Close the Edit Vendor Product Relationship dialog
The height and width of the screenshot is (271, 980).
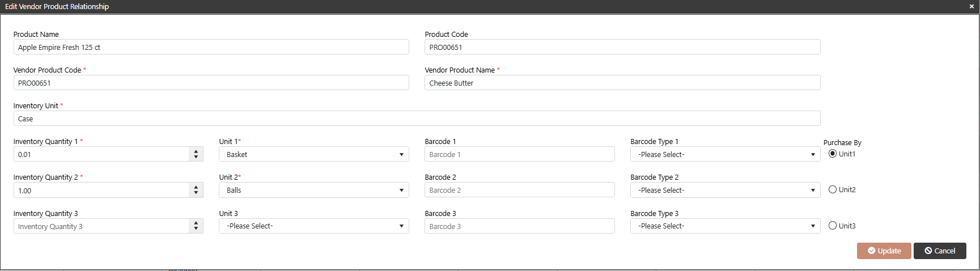click(971, 7)
